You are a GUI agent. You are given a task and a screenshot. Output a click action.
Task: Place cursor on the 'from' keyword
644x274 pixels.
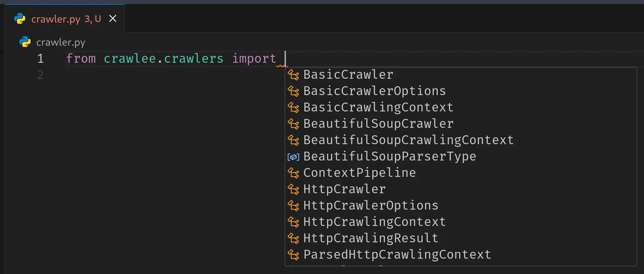(81, 59)
